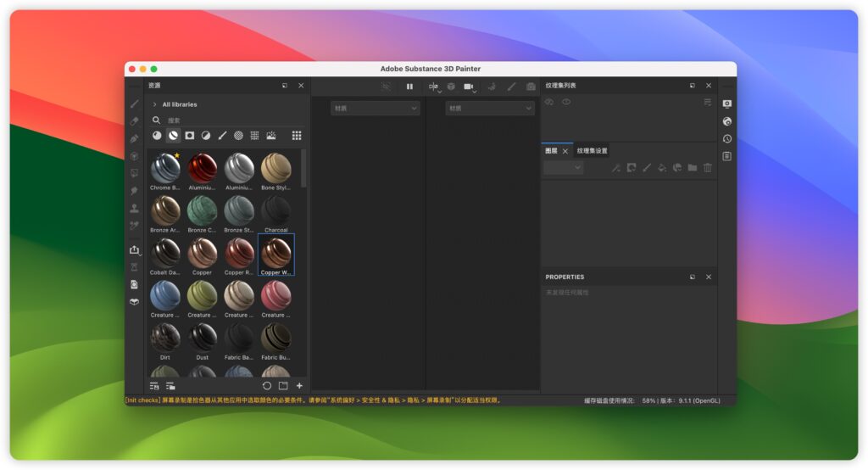Image resolution: width=868 pixels, height=470 pixels.
Task: Select the Copper W... material thumbnail
Action: [x=275, y=255]
